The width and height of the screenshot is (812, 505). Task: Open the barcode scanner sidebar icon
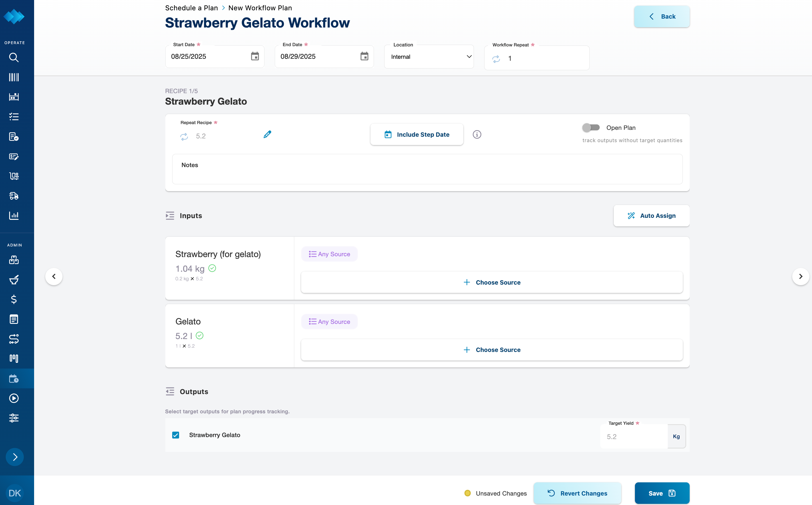[x=14, y=77]
